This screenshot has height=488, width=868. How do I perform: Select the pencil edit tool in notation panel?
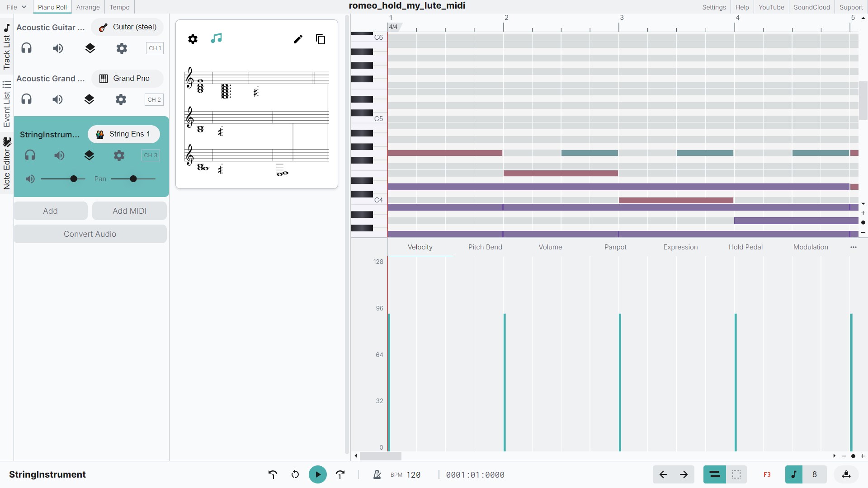(297, 39)
